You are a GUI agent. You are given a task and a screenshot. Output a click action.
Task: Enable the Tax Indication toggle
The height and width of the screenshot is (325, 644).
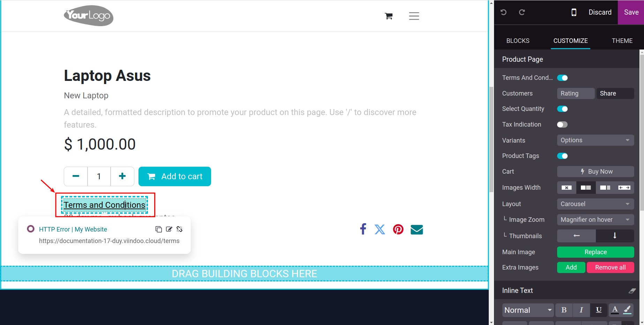562,124
